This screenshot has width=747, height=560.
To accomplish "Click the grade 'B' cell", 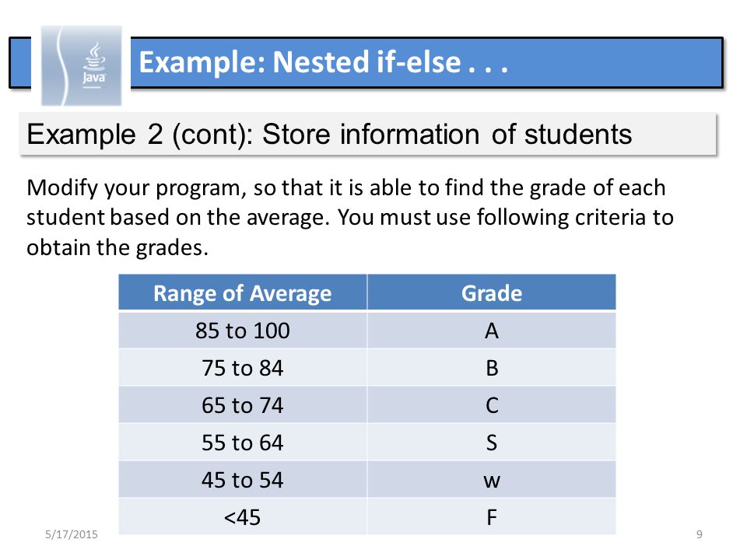I will (x=492, y=367).
